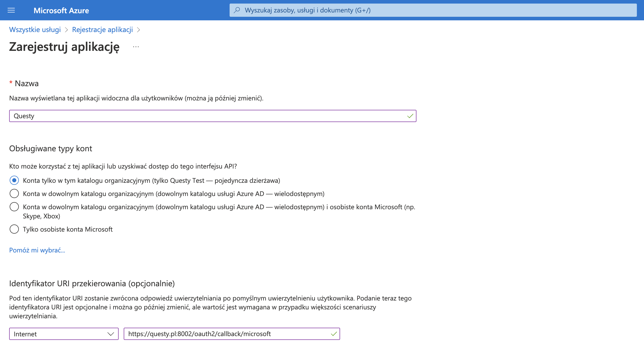This screenshot has width=644, height=361.
Task: Click the Identyfikator URI przekierowania heading
Action: [92, 283]
